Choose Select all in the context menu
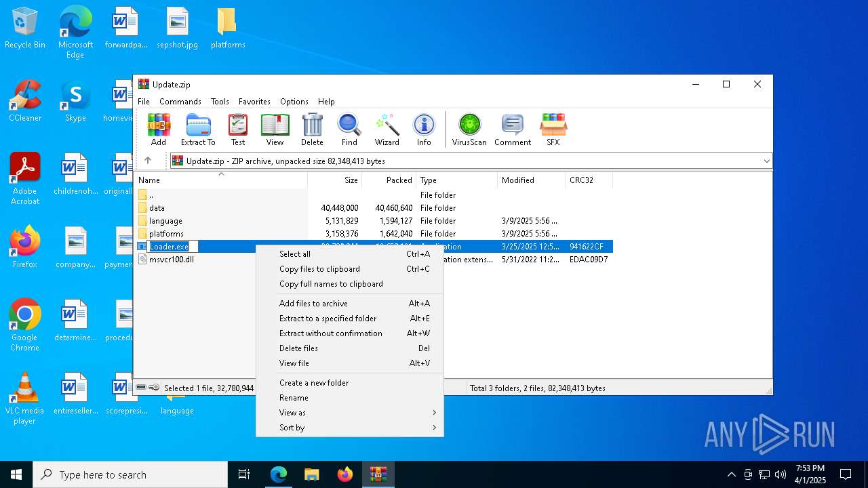This screenshot has width=868, height=488. coord(350,254)
